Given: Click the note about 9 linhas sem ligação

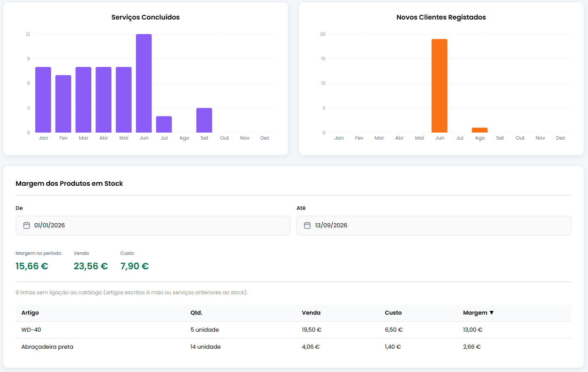Looking at the screenshot, I should [132, 293].
